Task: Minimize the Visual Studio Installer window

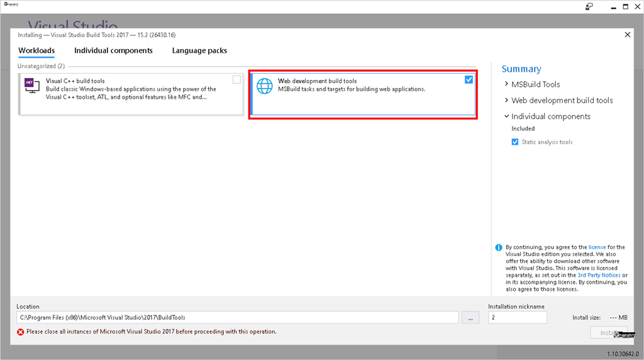Action: tap(613, 7)
